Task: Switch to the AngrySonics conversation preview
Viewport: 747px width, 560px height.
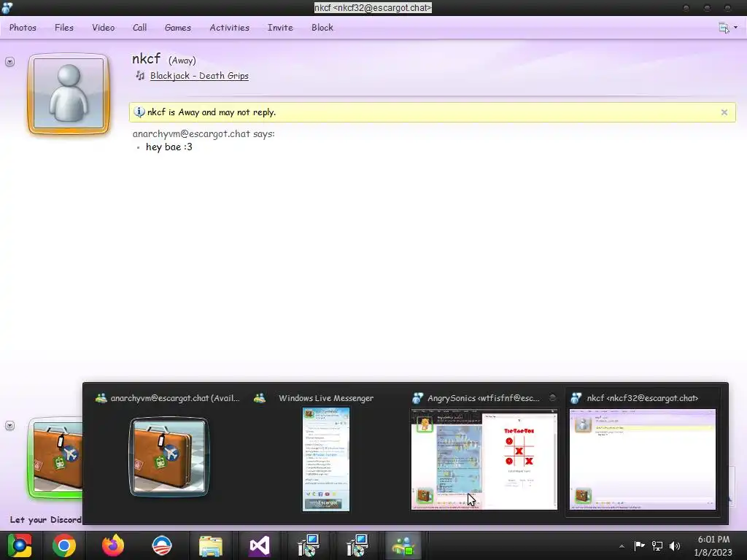Action: (484, 459)
